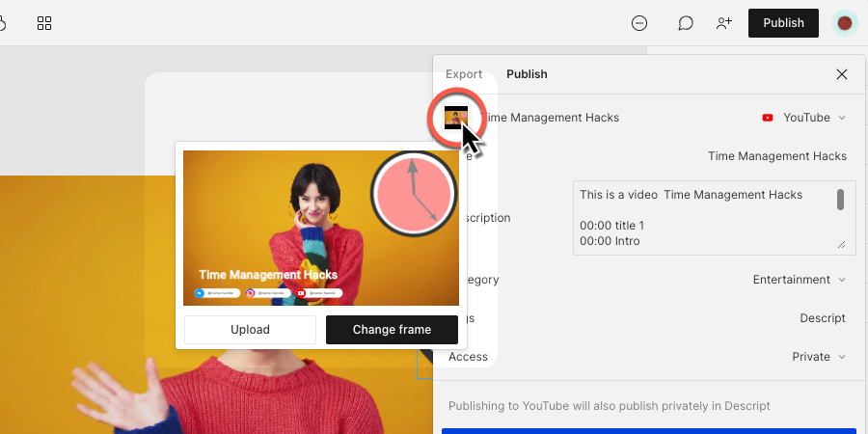868x434 pixels.
Task: Click the description textarea resize grip
Action: (841, 244)
